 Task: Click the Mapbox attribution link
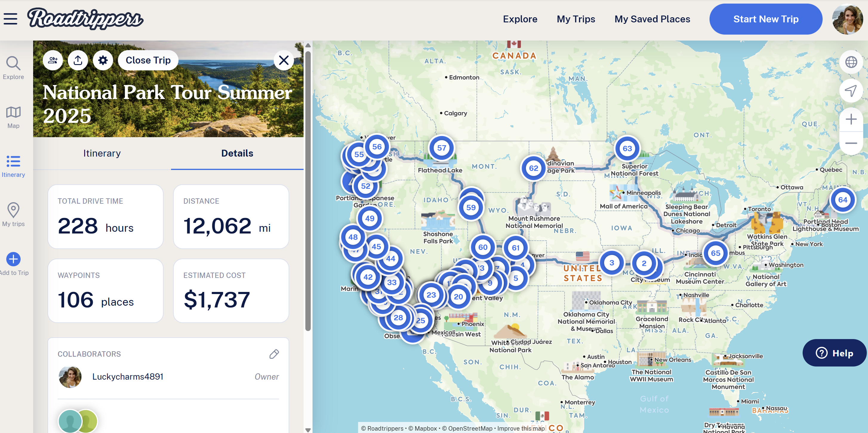[423, 428]
